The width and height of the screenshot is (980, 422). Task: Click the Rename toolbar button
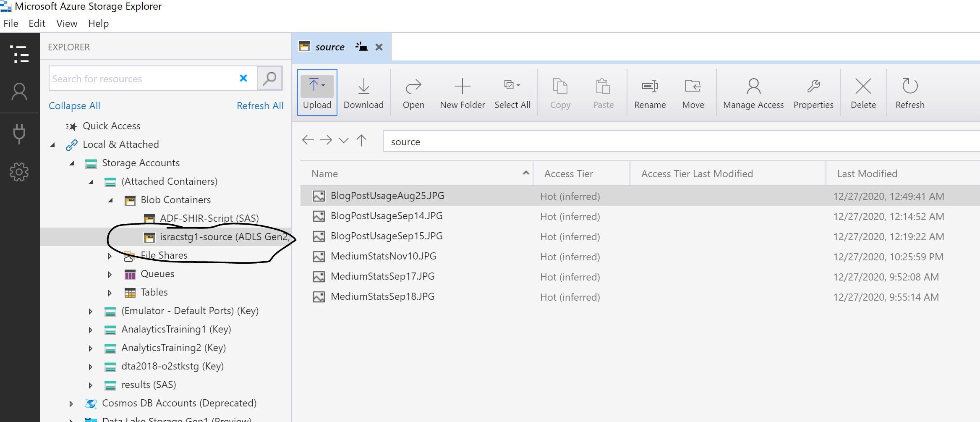pos(650,92)
